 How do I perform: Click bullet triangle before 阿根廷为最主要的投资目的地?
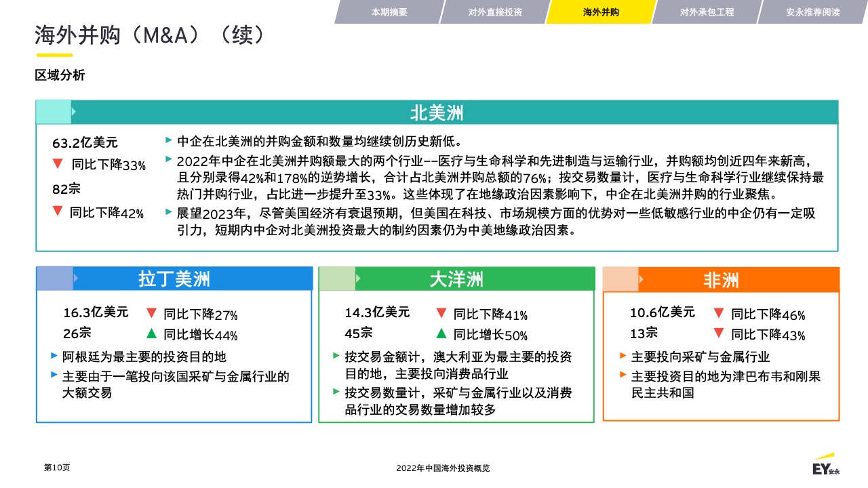pyautogui.click(x=54, y=355)
